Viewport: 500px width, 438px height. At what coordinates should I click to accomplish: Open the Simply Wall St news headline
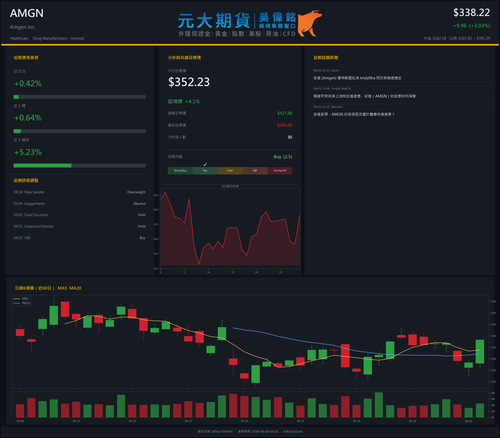[x=364, y=96]
